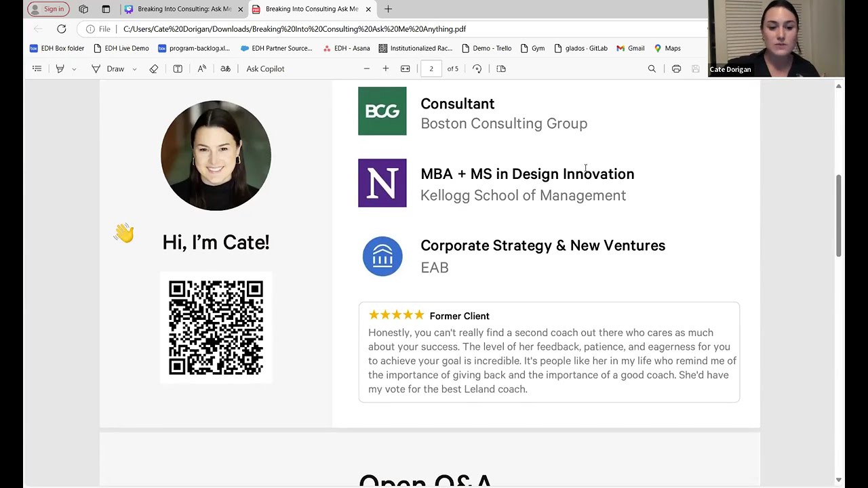Open the page view options
Screen dimensions: 868x488
[x=501, y=68]
